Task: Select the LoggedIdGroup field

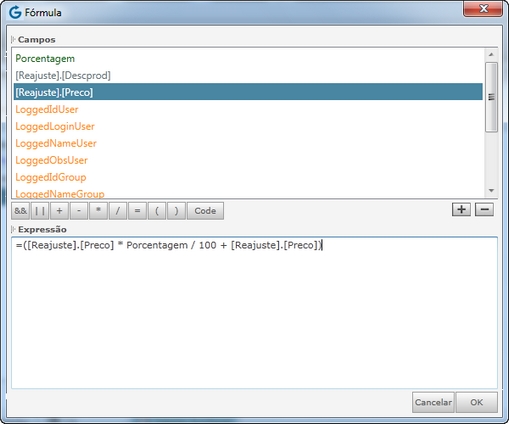Action: coord(248,177)
